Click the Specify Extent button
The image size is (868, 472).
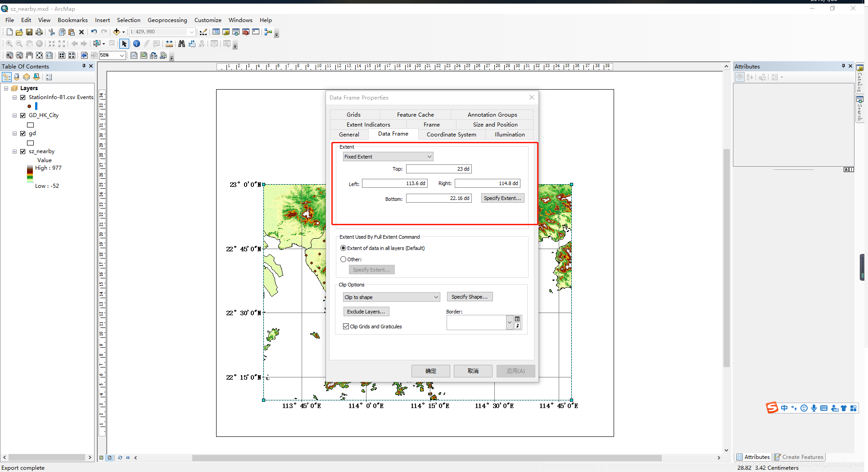point(502,198)
